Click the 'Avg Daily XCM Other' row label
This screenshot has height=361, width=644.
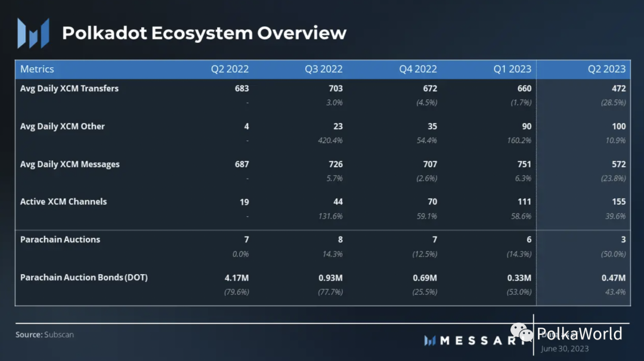(x=63, y=126)
